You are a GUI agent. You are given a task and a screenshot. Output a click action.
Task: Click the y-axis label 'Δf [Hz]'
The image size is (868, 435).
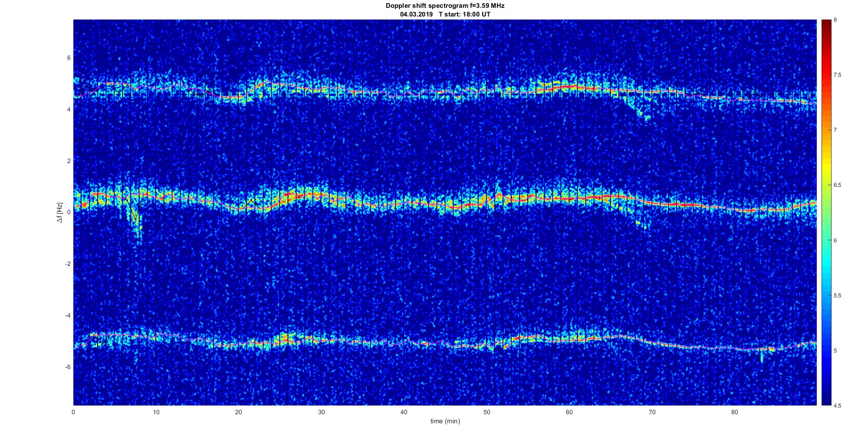[59, 213]
